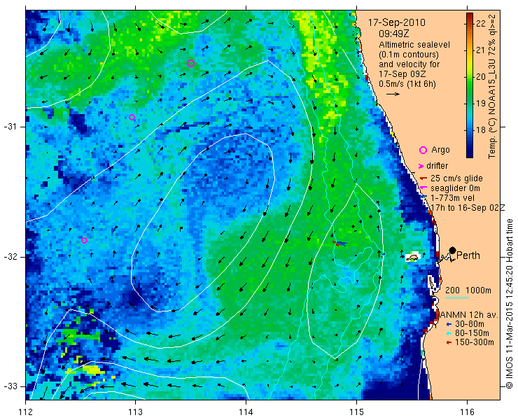Click the 0.5m/s velocity scale arrow

[x=393, y=94]
